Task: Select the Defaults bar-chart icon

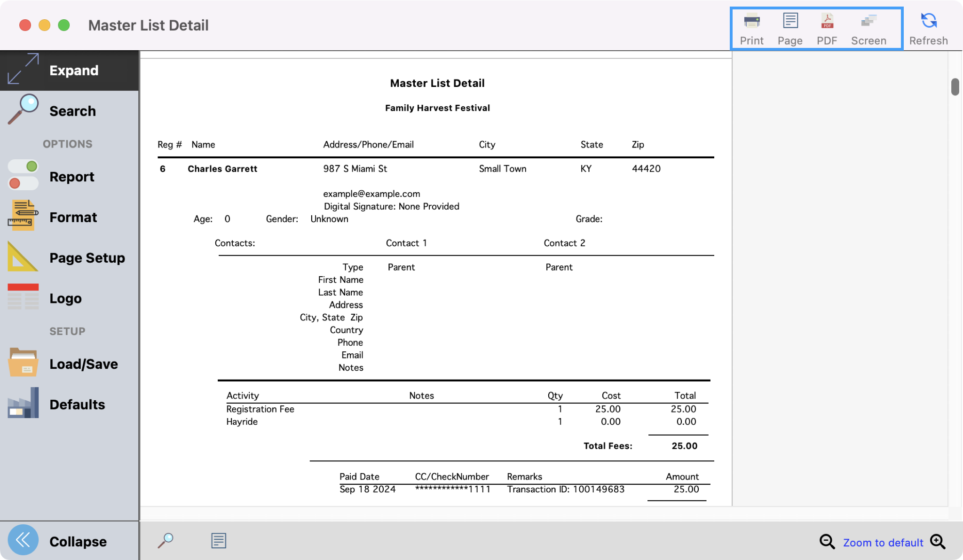Action: (22, 403)
